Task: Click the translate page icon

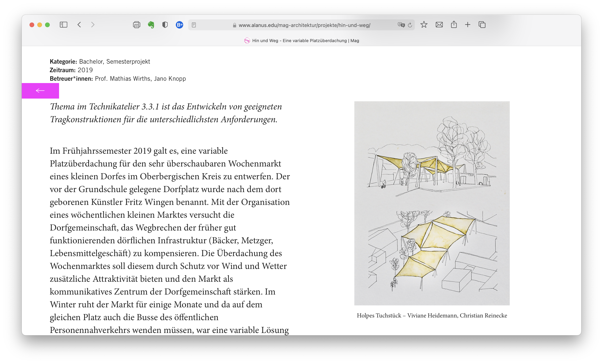Action: (401, 25)
